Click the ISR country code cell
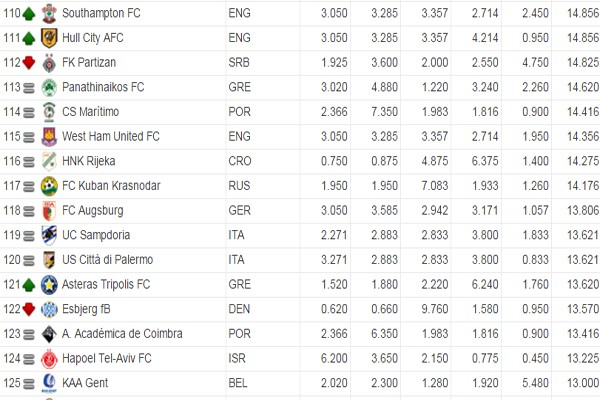Screen dimensions: 600x400 (236, 358)
